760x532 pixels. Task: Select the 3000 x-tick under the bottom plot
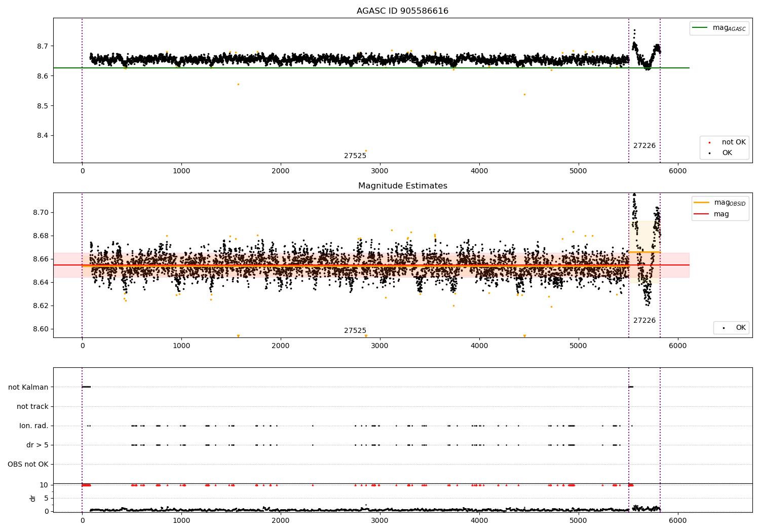[380, 520]
